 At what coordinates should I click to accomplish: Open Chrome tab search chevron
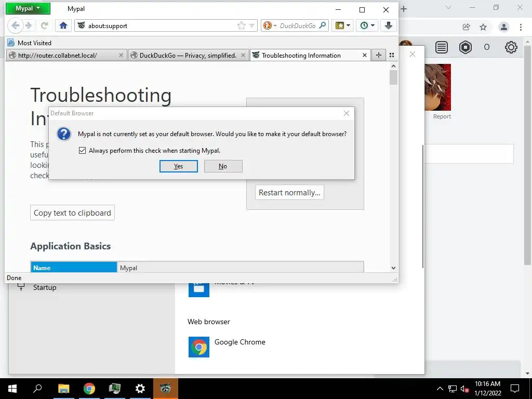pos(448,7)
